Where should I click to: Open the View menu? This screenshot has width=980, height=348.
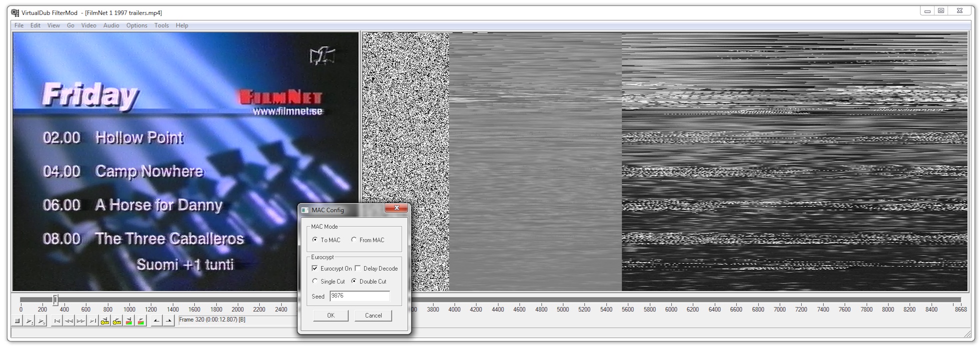click(x=53, y=25)
